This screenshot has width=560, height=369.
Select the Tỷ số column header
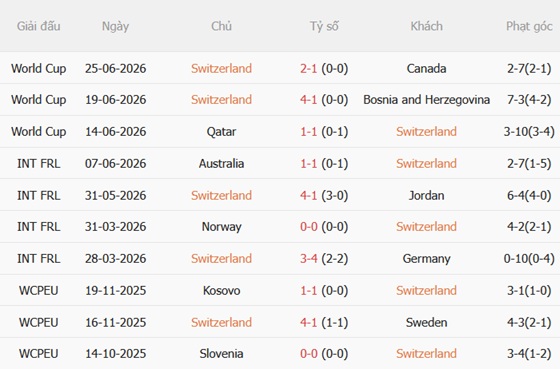click(324, 26)
